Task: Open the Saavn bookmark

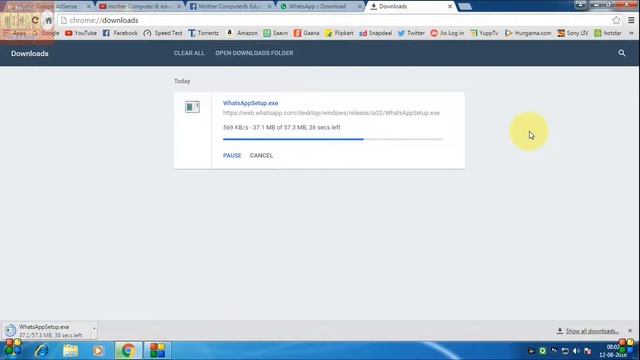Action: pyautogui.click(x=276, y=33)
